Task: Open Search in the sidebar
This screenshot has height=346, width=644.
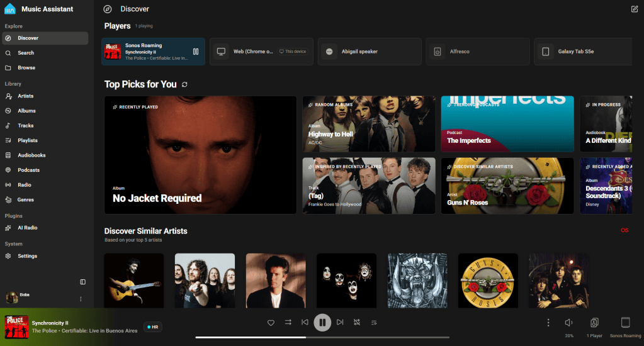Action: point(45,53)
